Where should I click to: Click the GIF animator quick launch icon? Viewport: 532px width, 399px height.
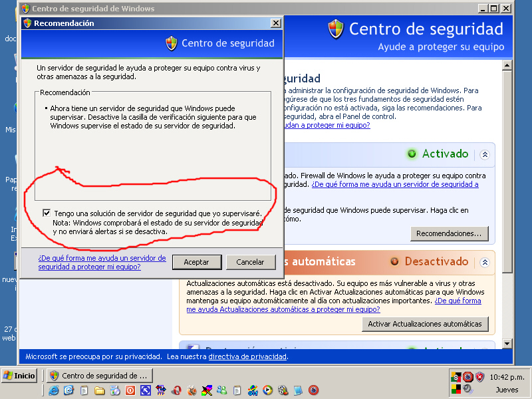pyautogui.click(x=253, y=390)
